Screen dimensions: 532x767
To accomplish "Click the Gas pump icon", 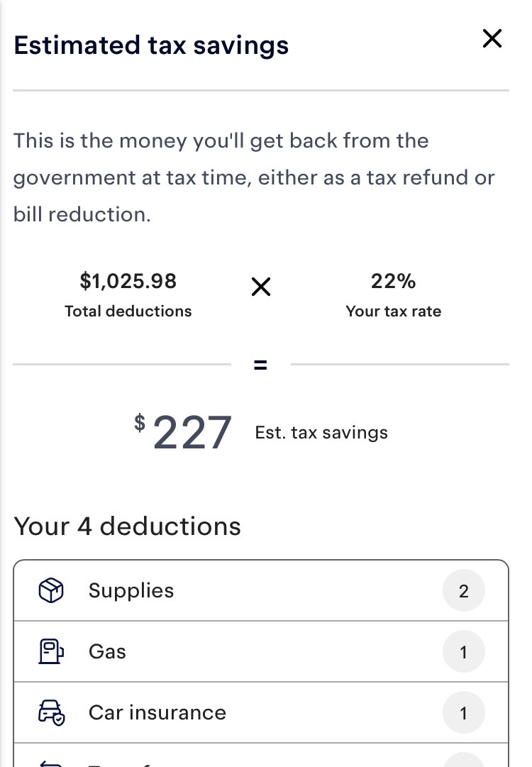I will (x=51, y=651).
